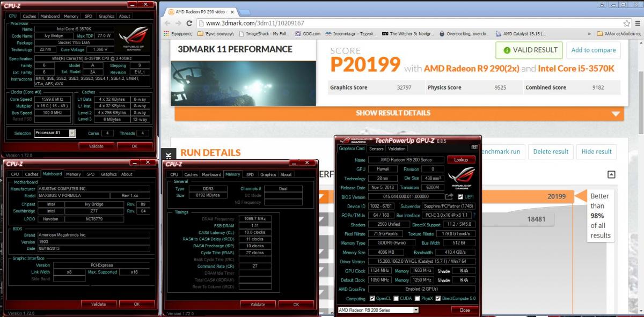644x317 pixels.
Task: Open the Εφαρμογές apps bookmark
Action: 177,33
